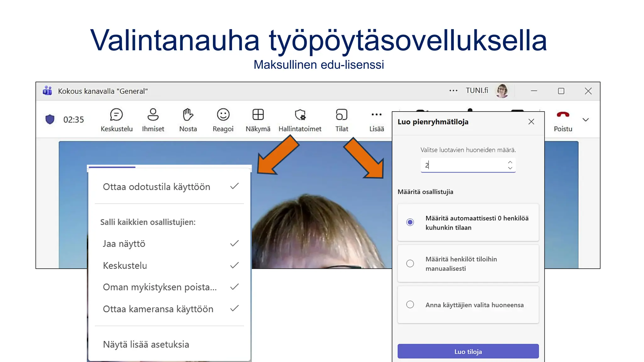Viewport: 644px width, 362px height.
Task: Open the title bar three-dots menu
Action: 453,90
